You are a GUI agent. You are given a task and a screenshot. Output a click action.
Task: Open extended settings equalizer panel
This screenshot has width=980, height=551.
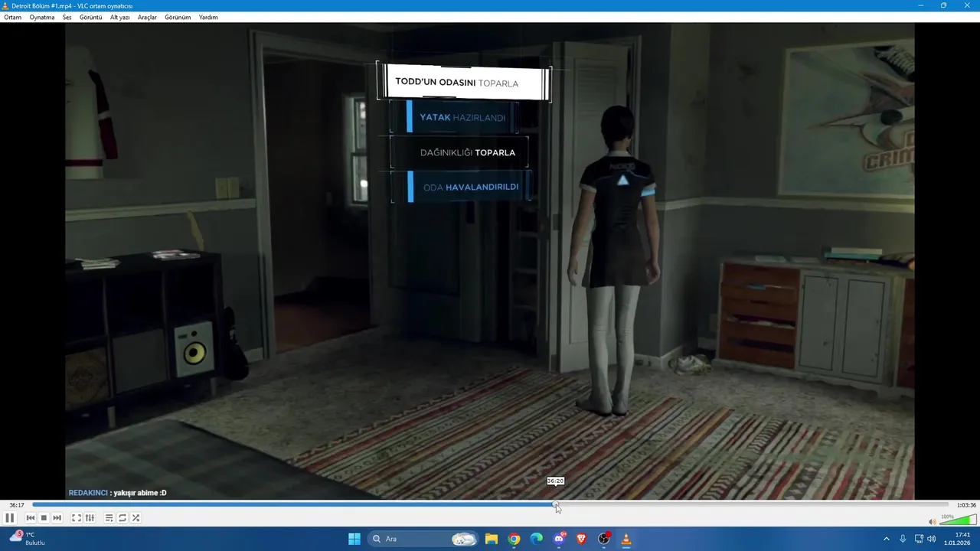click(x=90, y=518)
